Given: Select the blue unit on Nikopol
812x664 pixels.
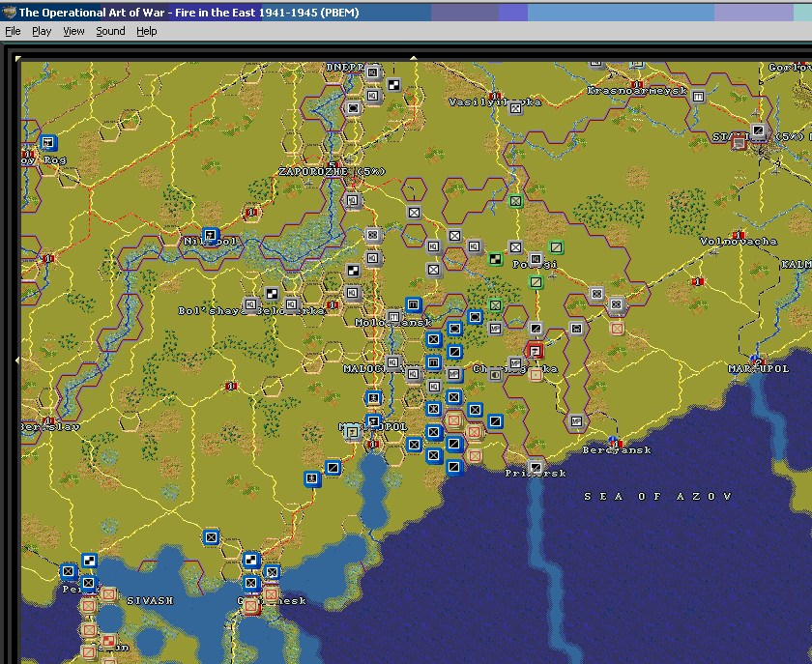Looking at the screenshot, I should tap(211, 236).
